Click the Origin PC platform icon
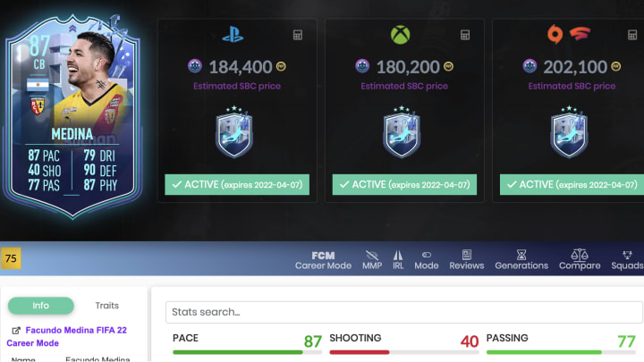644x362 pixels. click(x=555, y=35)
